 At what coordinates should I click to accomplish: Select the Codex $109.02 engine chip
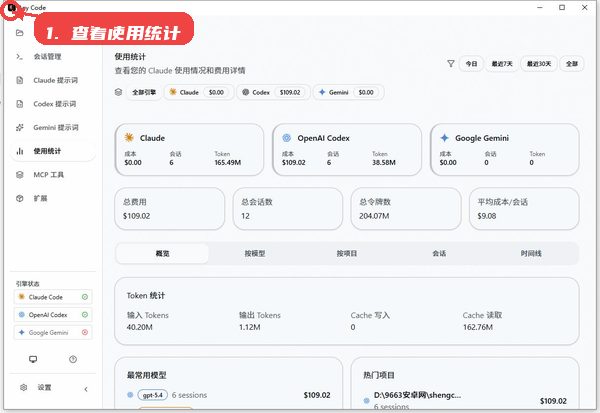273,92
